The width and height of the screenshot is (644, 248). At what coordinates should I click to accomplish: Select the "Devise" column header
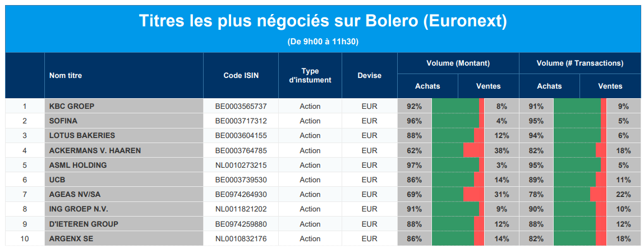point(369,75)
